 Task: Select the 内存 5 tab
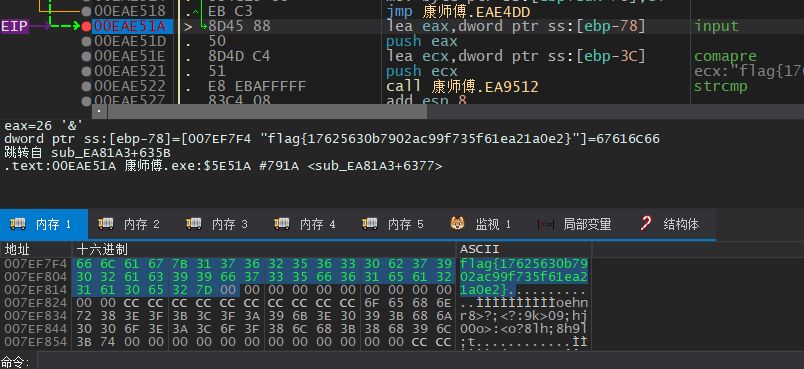pos(396,224)
